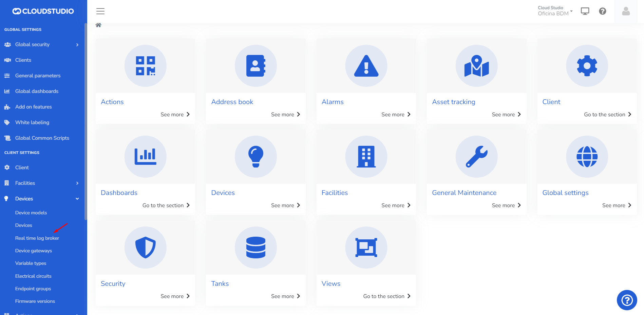644x315 pixels.
Task: Open the floating help button bottom right
Action: pyautogui.click(x=627, y=300)
